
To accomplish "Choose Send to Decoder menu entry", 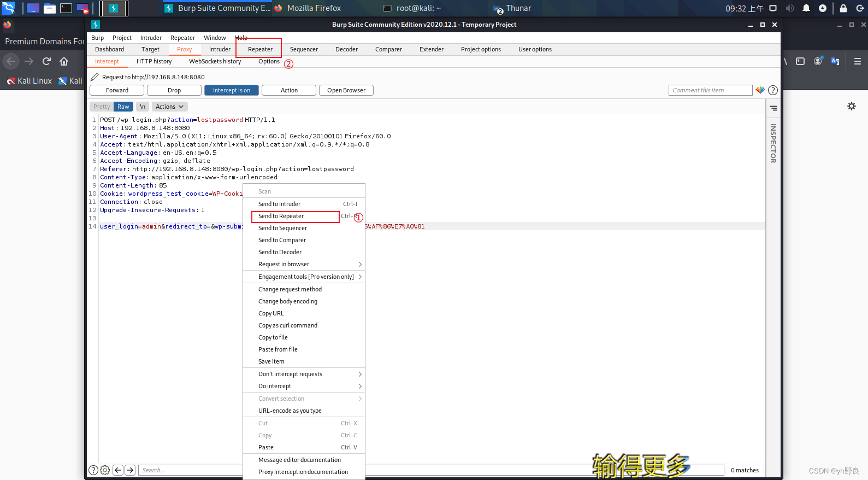I will click(304, 252).
